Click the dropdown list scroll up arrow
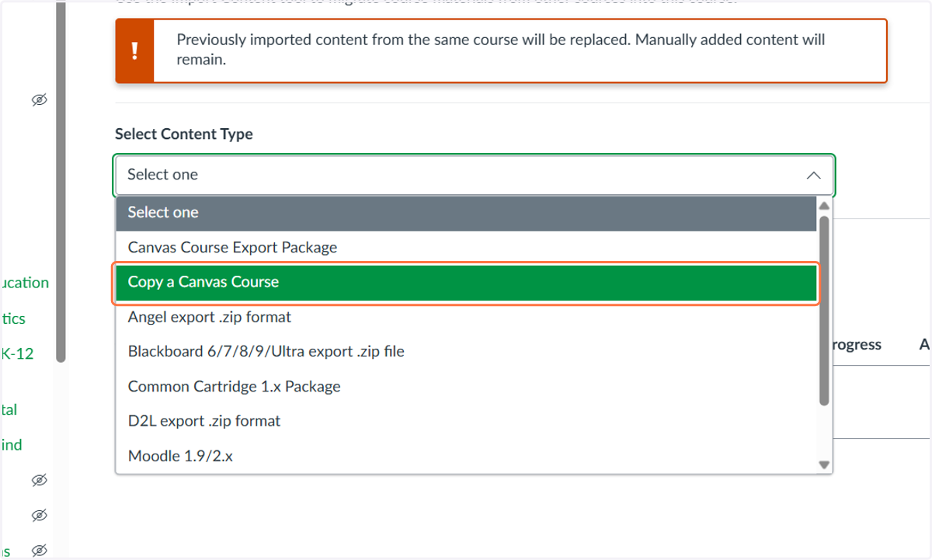The image size is (932, 560). pos(824,206)
